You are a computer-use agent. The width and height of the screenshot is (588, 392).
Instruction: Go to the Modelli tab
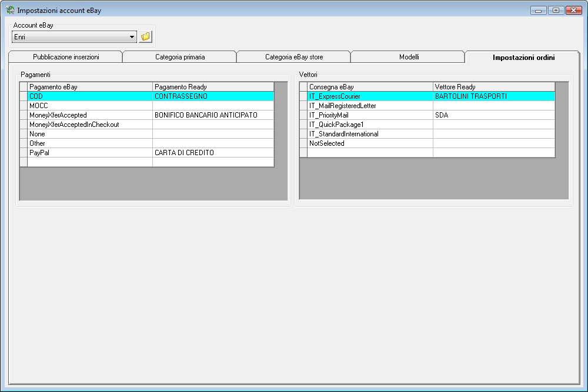[x=408, y=57]
